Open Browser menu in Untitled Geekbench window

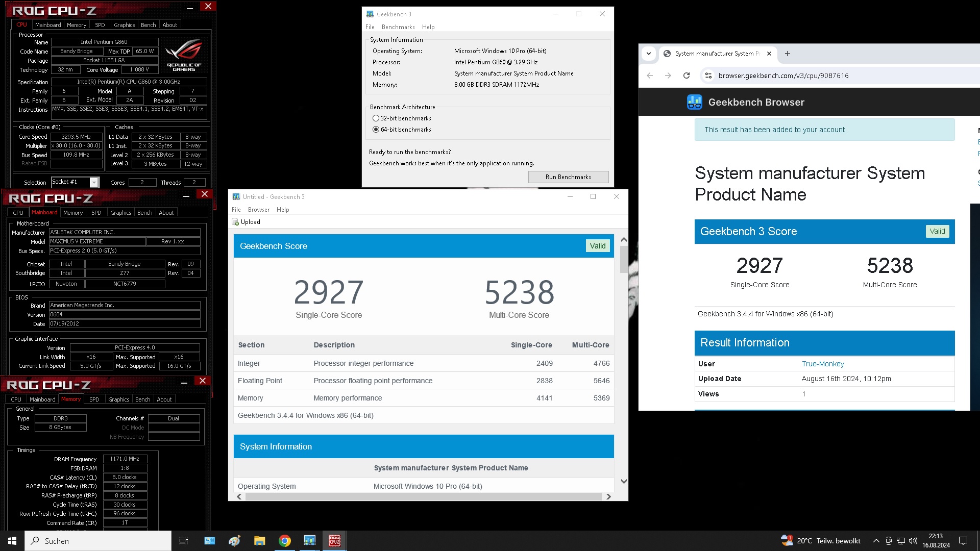click(x=259, y=210)
